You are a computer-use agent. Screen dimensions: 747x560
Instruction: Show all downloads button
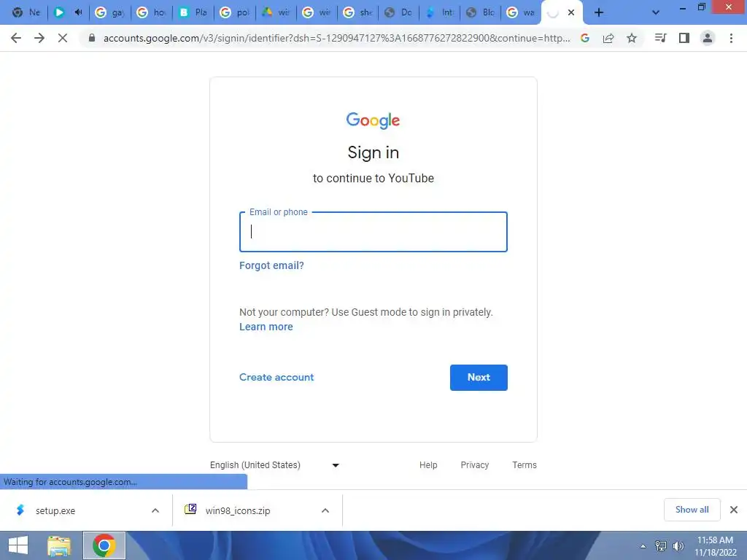(x=692, y=510)
